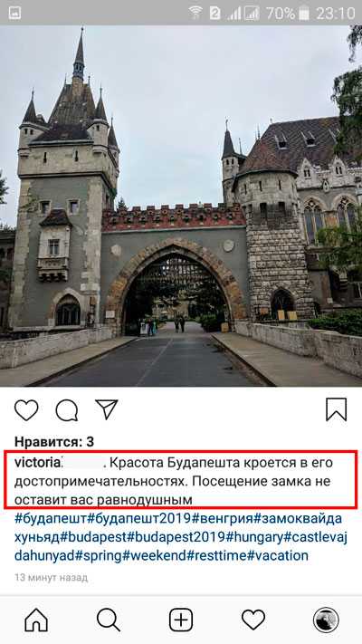This screenshot has height=644, width=362.
Task: Share post with the paper plane icon
Action: [107, 409]
